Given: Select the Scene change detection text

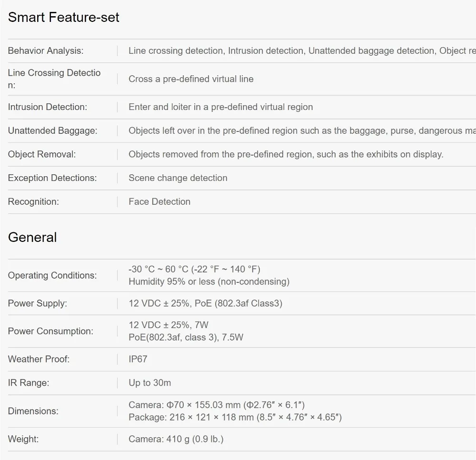Looking at the screenshot, I should coord(178,178).
